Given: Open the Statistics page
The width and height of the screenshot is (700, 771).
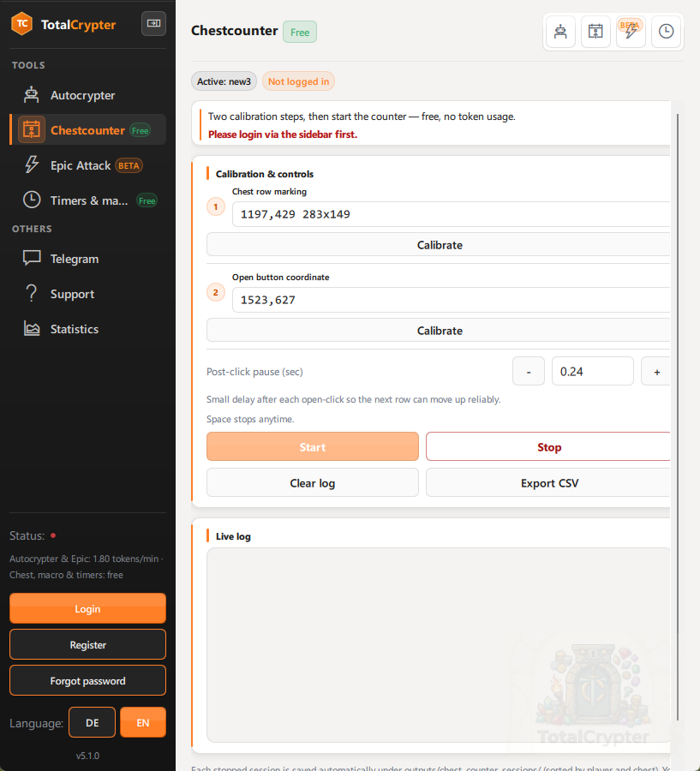Looking at the screenshot, I should pos(88,328).
